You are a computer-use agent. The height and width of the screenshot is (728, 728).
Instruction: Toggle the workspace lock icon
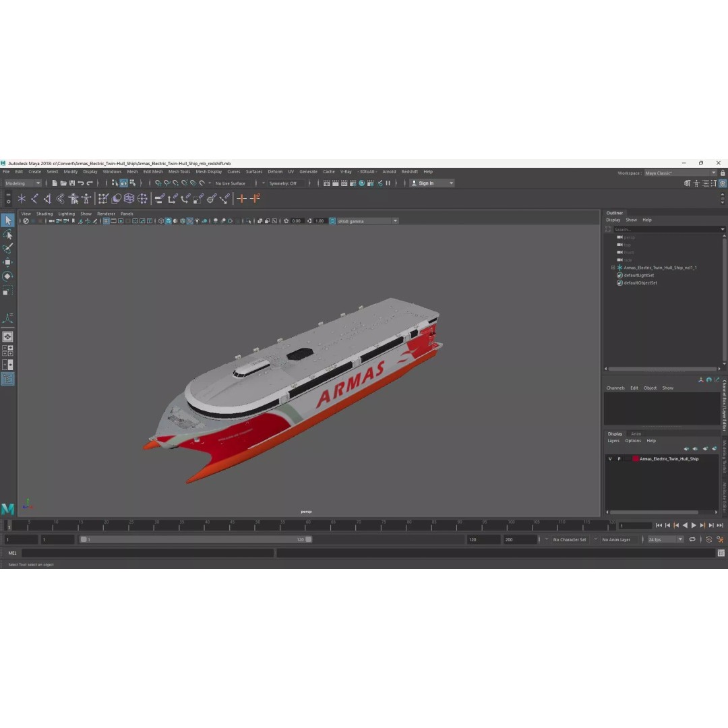(723, 173)
